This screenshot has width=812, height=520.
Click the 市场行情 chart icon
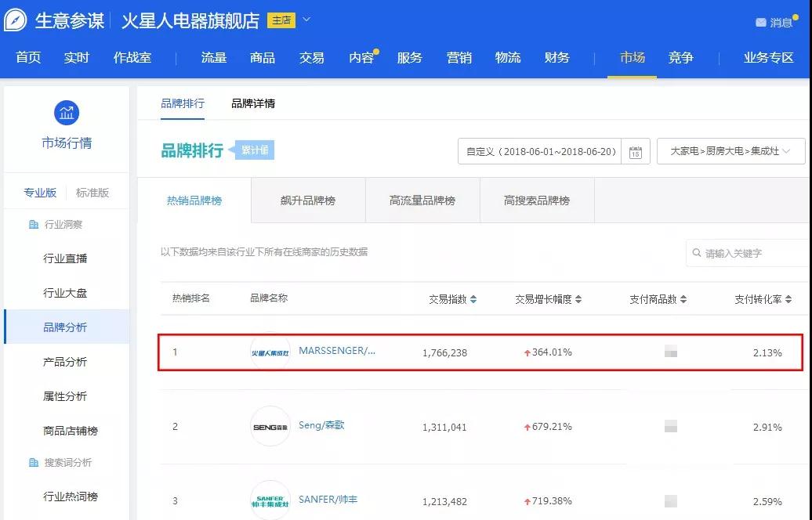pos(67,113)
